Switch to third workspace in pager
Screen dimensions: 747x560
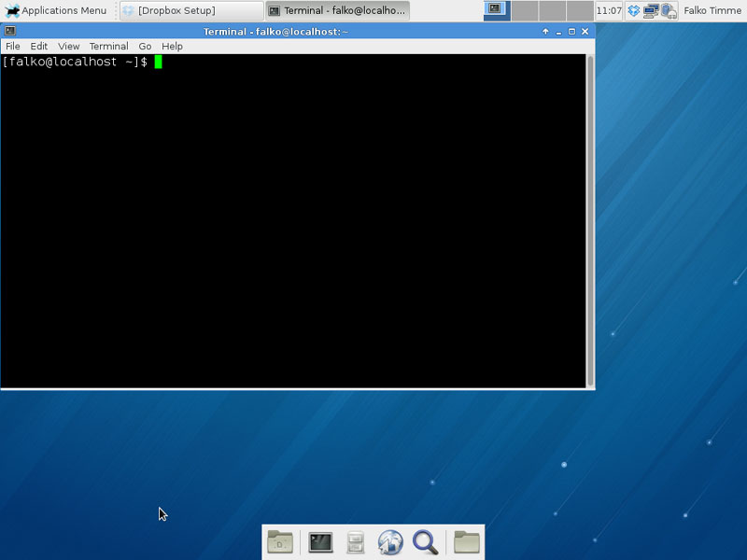pyautogui.click(x=552, y=10)
